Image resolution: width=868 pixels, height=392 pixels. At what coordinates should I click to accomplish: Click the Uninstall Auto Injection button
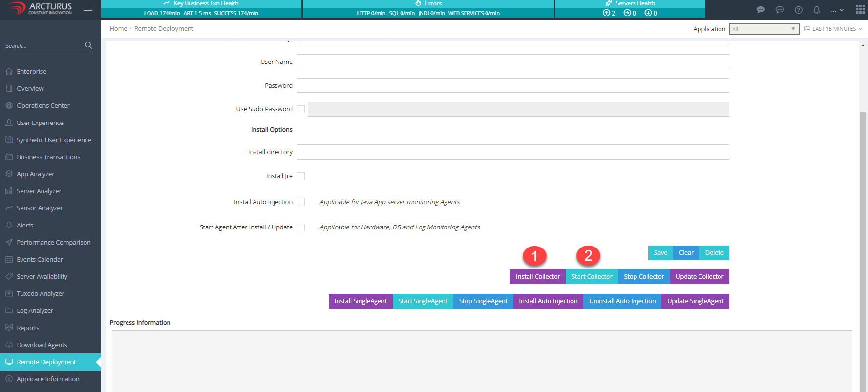622,301
